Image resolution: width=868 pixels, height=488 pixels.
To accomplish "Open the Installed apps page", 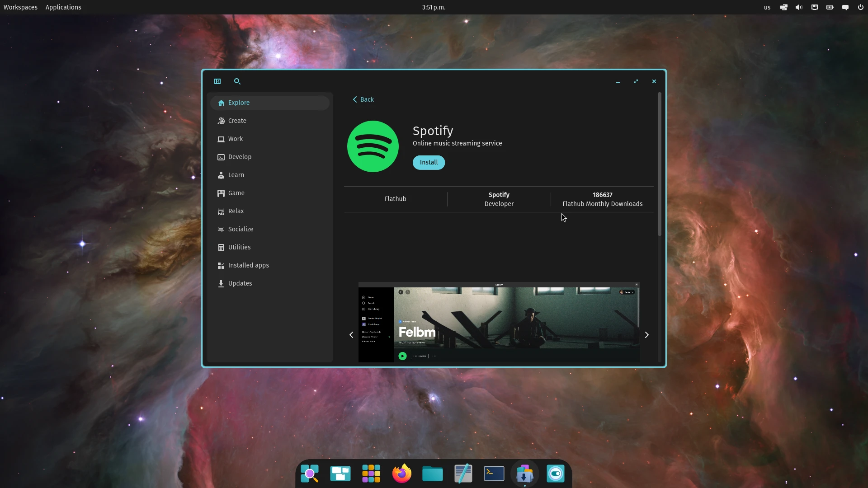I will point(248,265).
